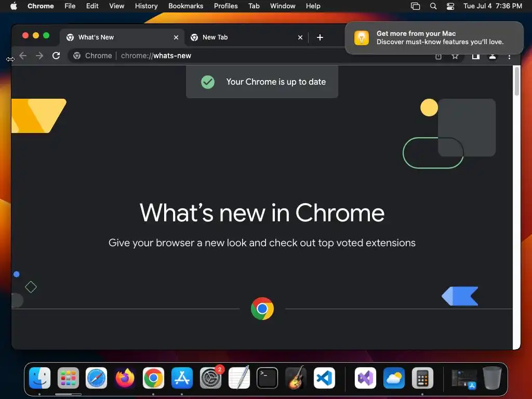Open the Window menu
Screen dimensions: 532x399
pyautogui.click(x=283, y=6)
